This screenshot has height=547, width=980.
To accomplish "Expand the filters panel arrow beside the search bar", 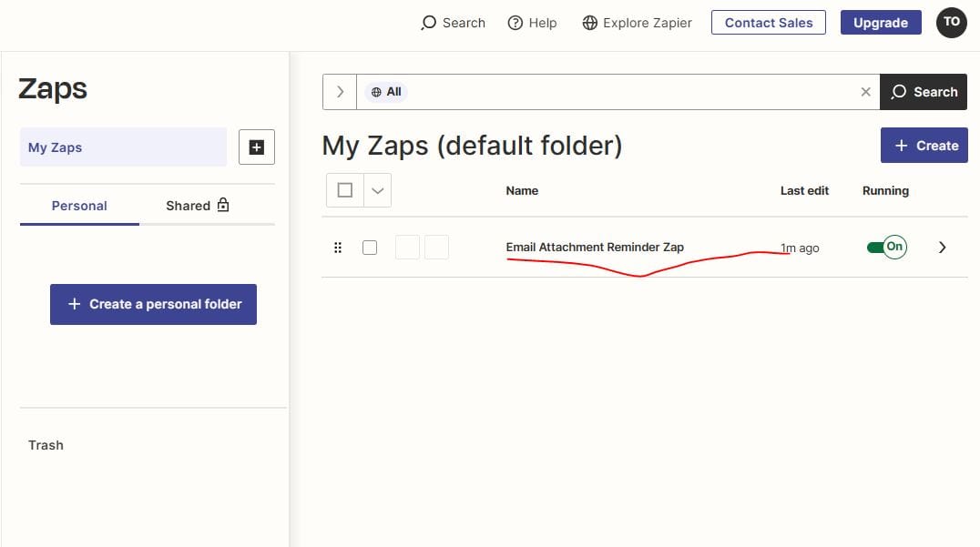I will tap(339, 91).
